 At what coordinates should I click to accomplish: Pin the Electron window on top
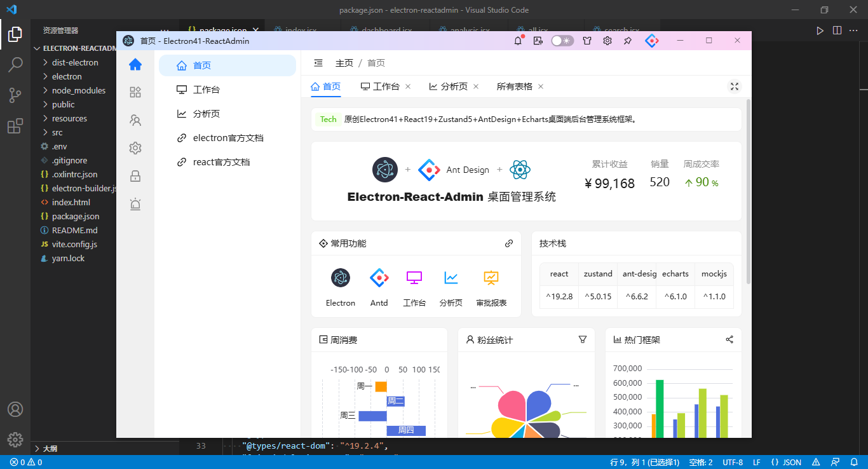[x=627, y=41]
